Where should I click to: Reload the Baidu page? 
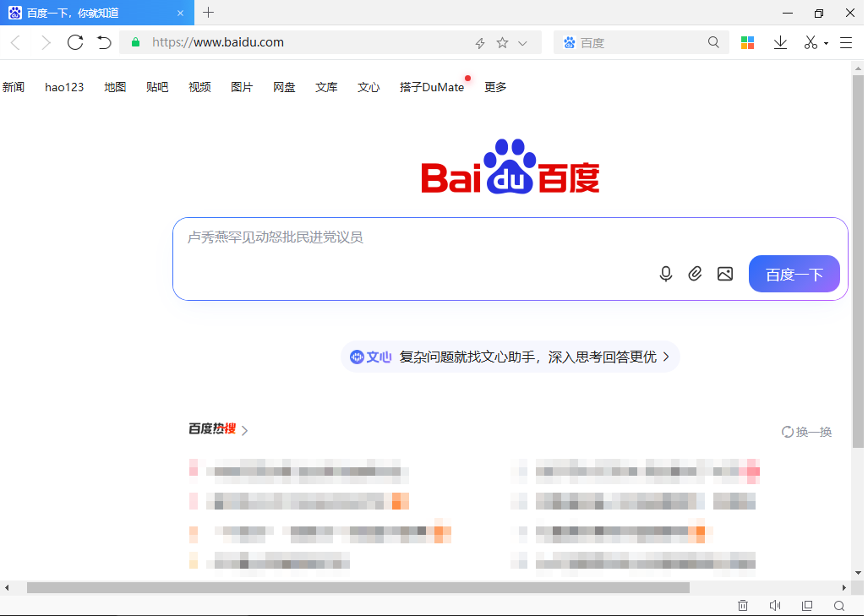(x=75, y=42)
